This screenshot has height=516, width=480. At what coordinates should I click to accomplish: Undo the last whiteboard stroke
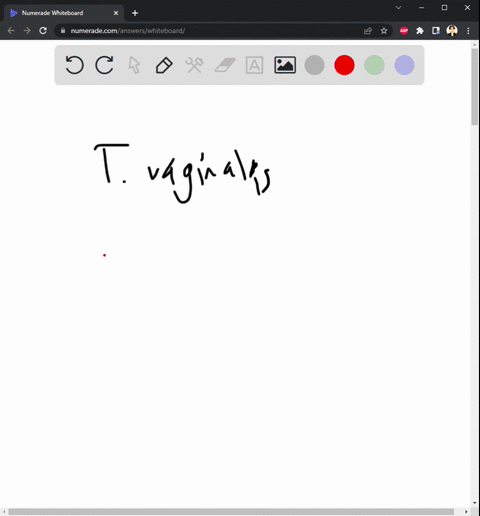[74, 65]
